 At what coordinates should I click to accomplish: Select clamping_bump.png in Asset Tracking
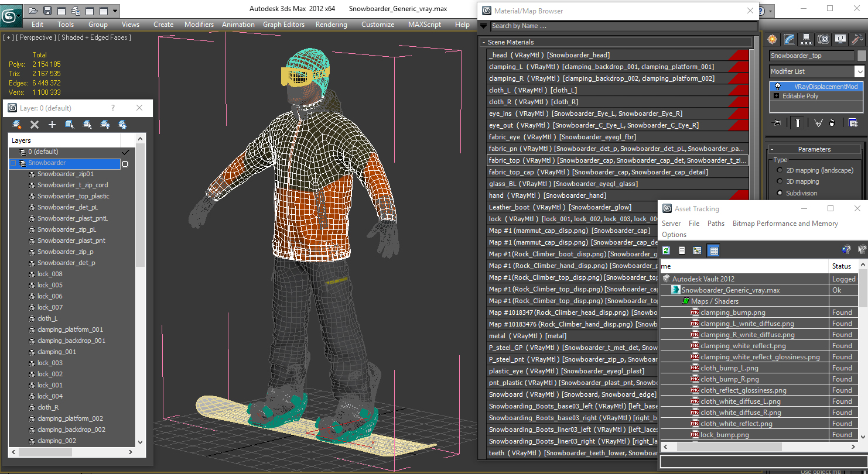click(x=733, y=312)
